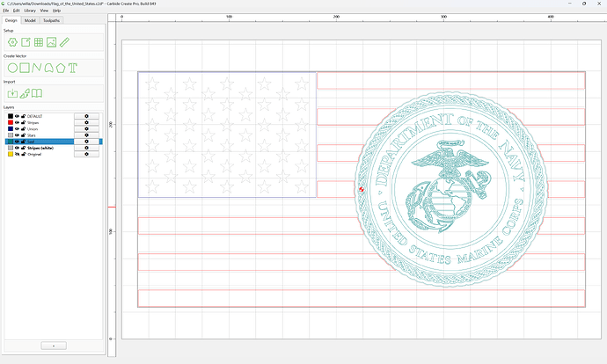Image resolution: width=607 pixels, height=364 pixels.
Task: Switch to the Toolpaths tab
Action: [x=52, y=20]
